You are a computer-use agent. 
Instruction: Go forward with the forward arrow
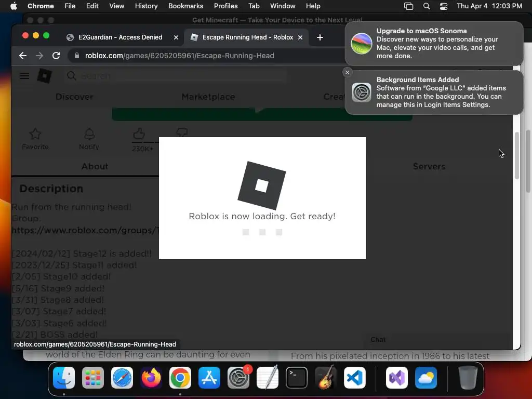point(39,56)
